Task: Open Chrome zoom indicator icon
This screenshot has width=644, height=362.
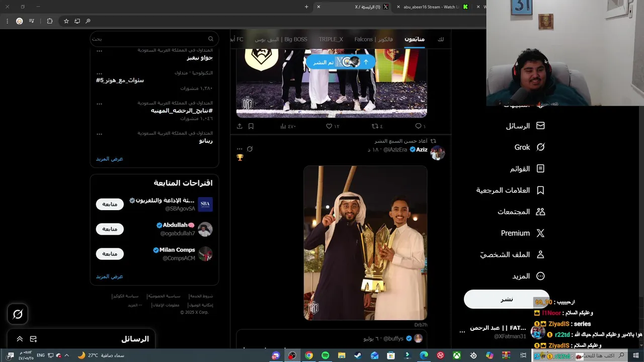Action: [x=88, y=21]
